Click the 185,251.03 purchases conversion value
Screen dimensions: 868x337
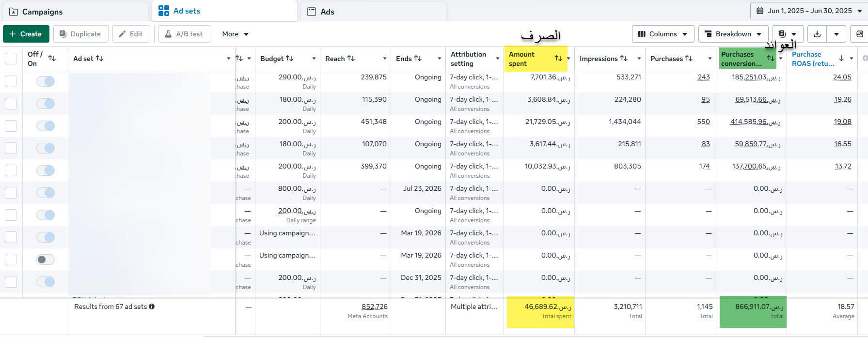[756, 77]
